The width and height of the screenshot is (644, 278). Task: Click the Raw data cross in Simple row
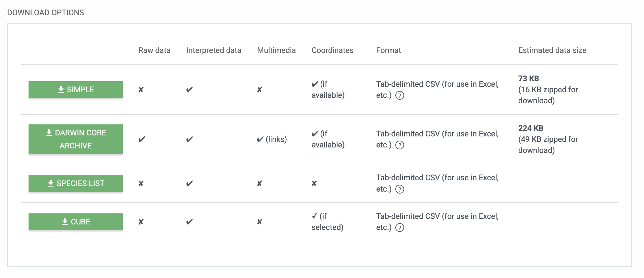click(141, 90)
